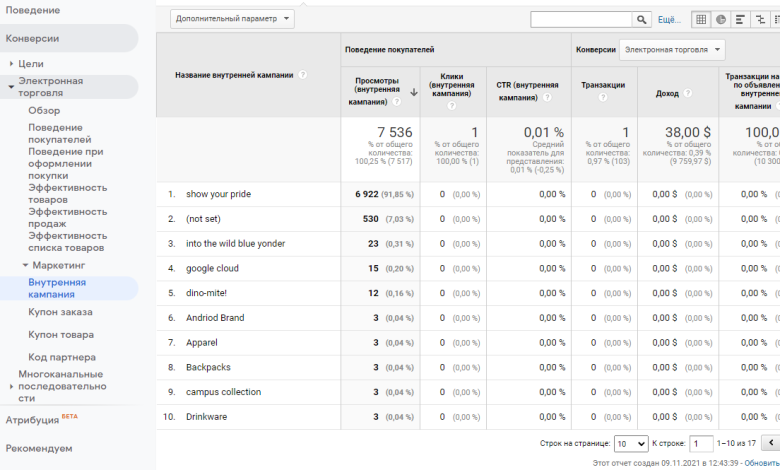This screenshot has width=780, height=470.
Task: Click the Обновить link
Action: [761, 463]
